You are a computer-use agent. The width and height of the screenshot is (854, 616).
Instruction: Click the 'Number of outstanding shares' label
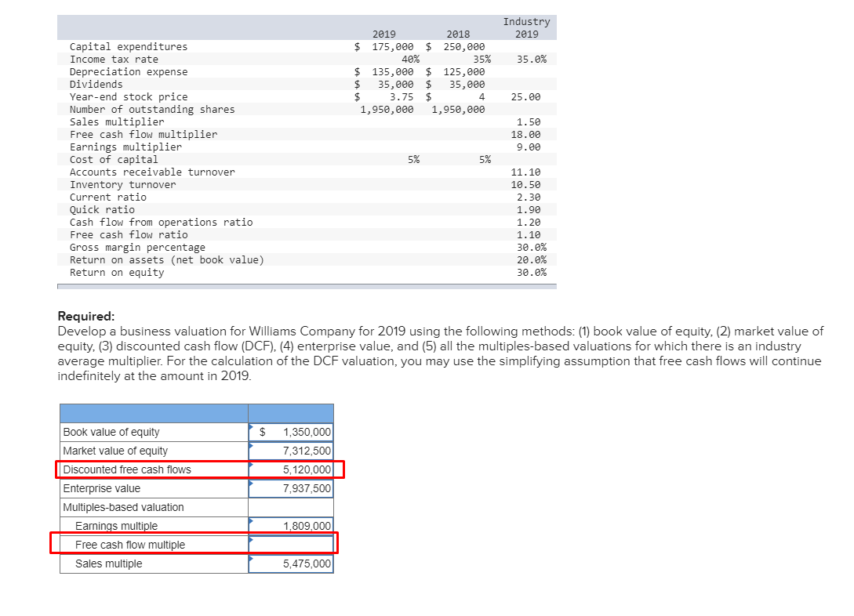point(152,110)
